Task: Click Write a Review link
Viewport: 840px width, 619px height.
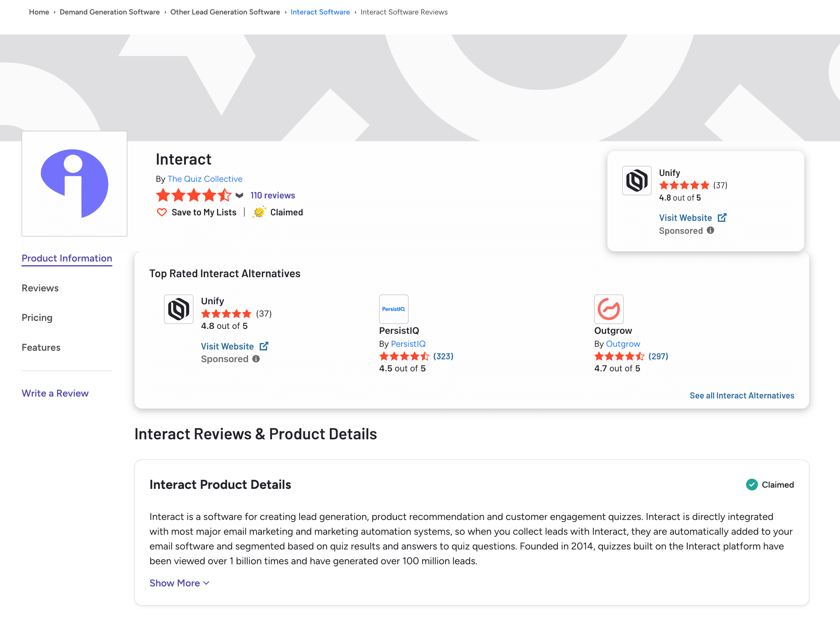Action: coord(55,393)
